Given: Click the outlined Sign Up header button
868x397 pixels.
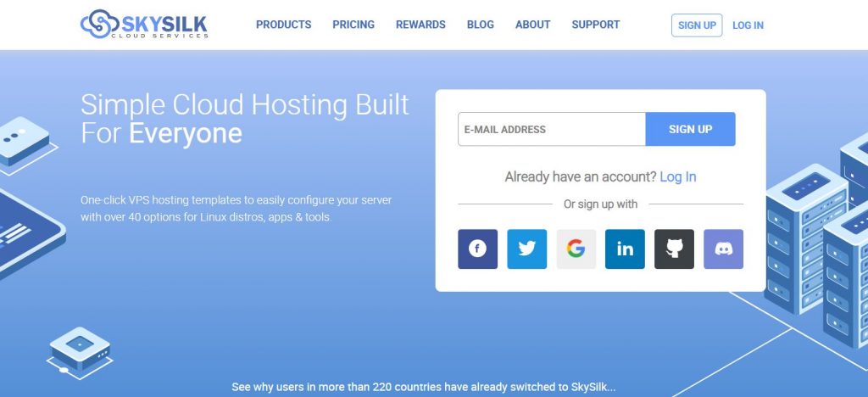Looking at the screenshot, I should [697, 25].
